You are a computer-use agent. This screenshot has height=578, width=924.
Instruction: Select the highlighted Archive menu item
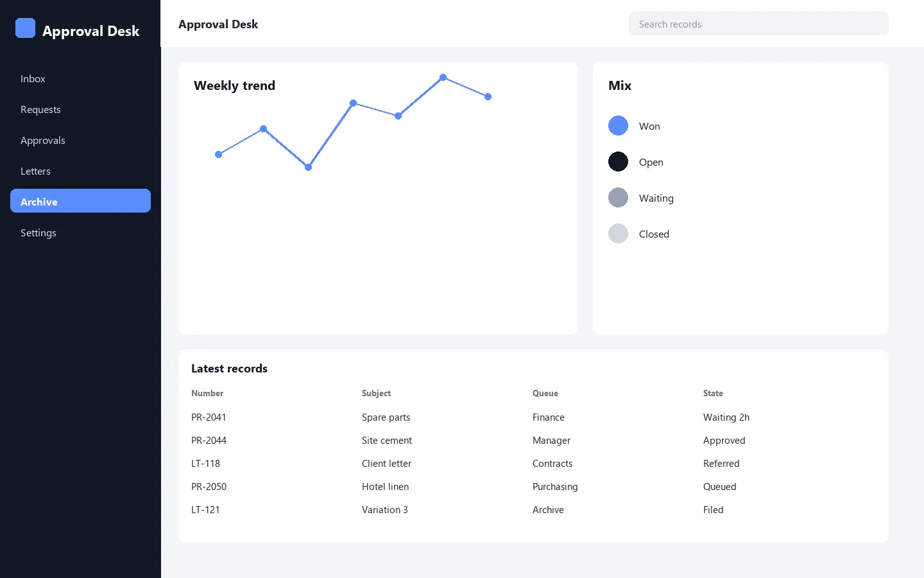80,201
